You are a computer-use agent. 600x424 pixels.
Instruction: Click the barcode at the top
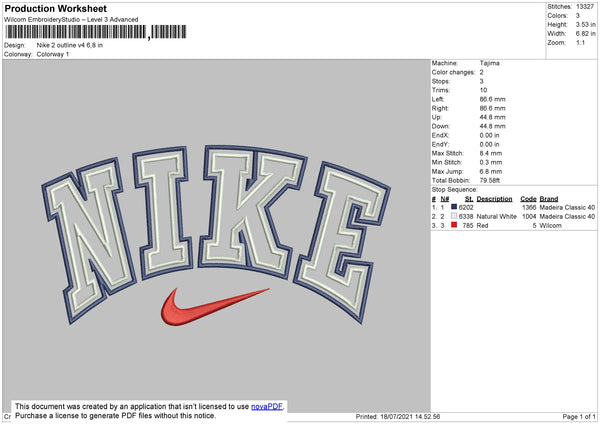coord(96,32)
